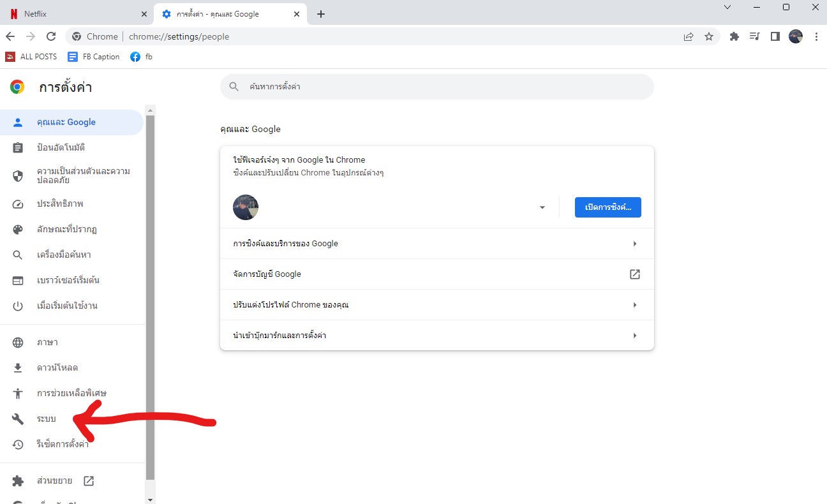Expand the account dropdown arrow

[x=542, y=208]
